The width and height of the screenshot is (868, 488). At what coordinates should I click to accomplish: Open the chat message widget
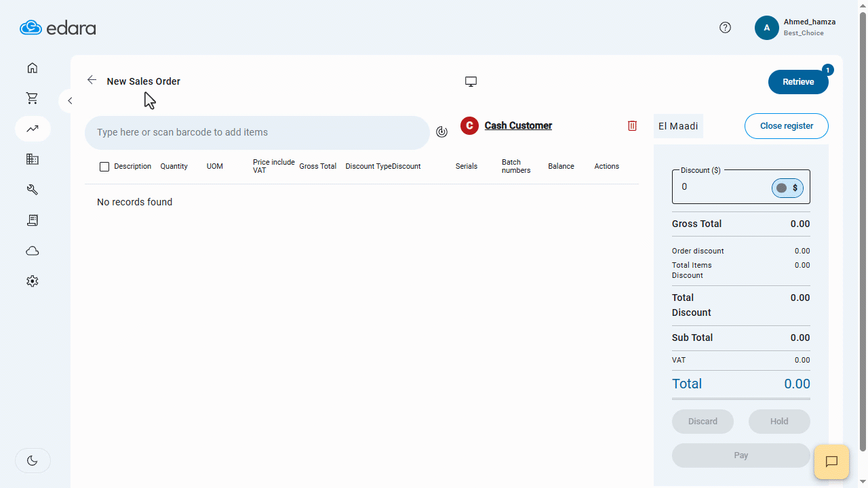tap(832, 462)
